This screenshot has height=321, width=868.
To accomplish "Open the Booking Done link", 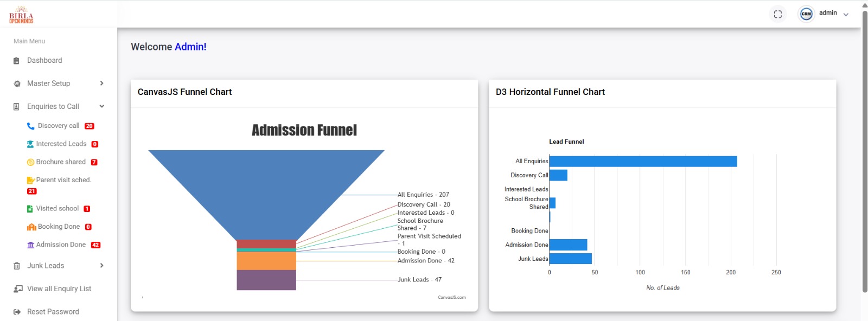I will pyautogui.click(x=59, y=227).
